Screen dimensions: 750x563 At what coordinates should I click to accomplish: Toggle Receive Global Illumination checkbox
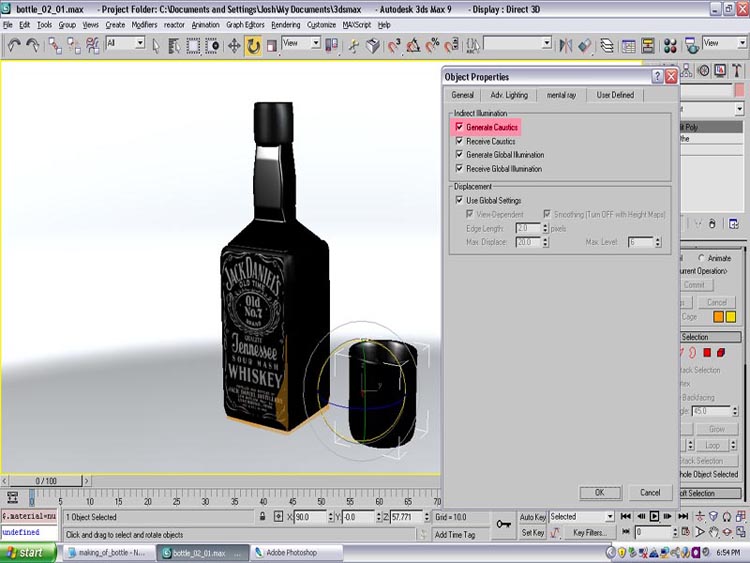[460, 169]
